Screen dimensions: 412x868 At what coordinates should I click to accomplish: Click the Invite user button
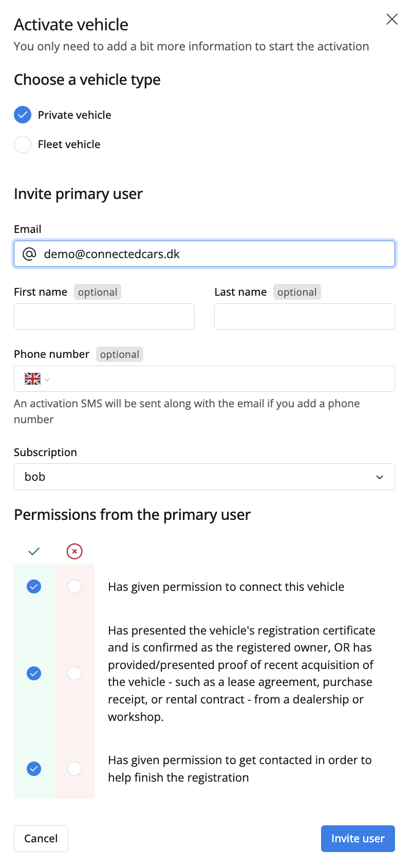click(x=358, y=839)
